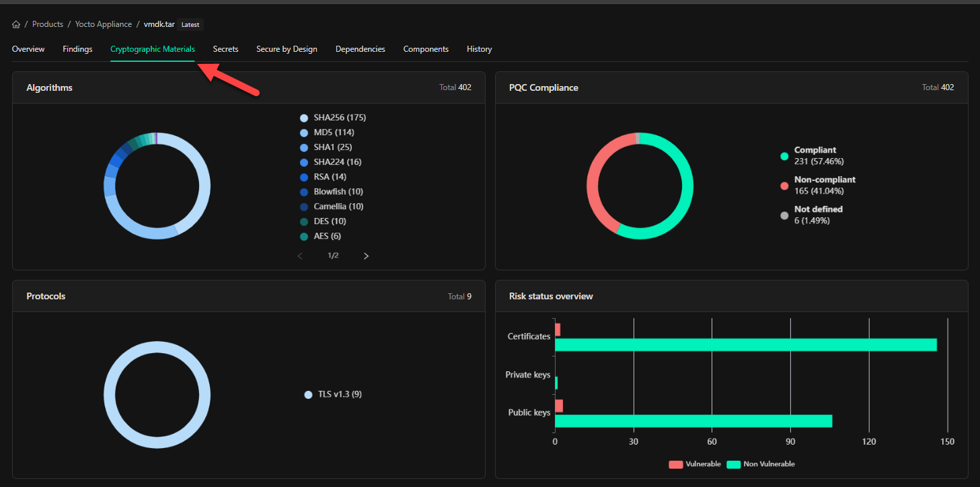Viewport: 980px width, 487px height.
Task: Select the Not defined legend entry
Action: coord(811,215)
